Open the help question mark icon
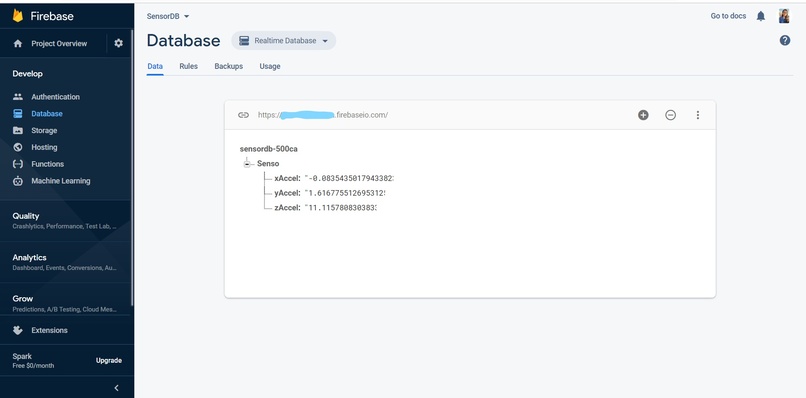The image size is (806, 398). 785,41
